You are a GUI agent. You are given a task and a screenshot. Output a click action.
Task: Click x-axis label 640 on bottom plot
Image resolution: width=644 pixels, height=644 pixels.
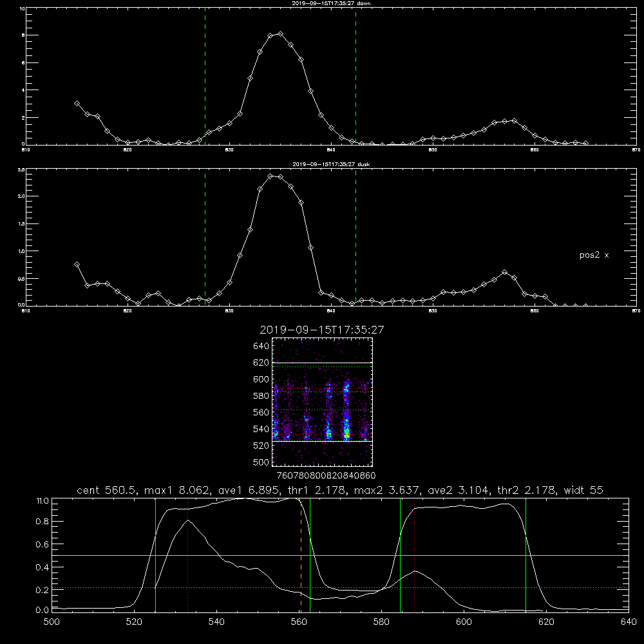coord(629,622)
